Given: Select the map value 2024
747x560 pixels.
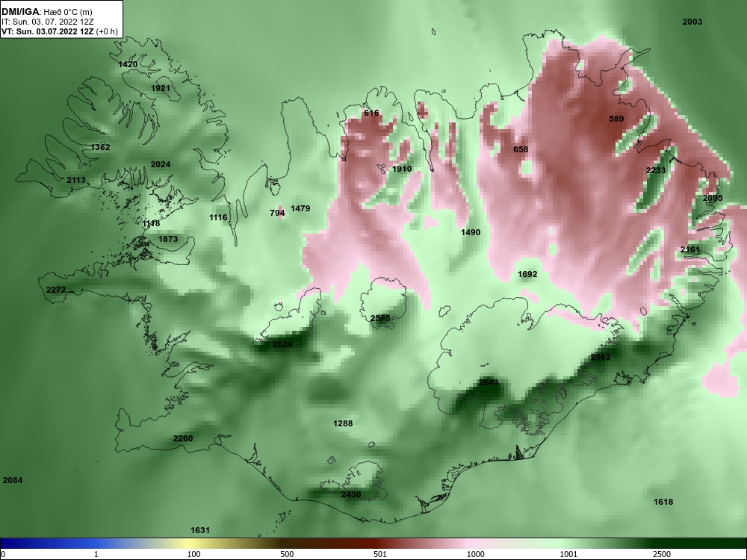Looking at the screenshot, I should 161,164.
